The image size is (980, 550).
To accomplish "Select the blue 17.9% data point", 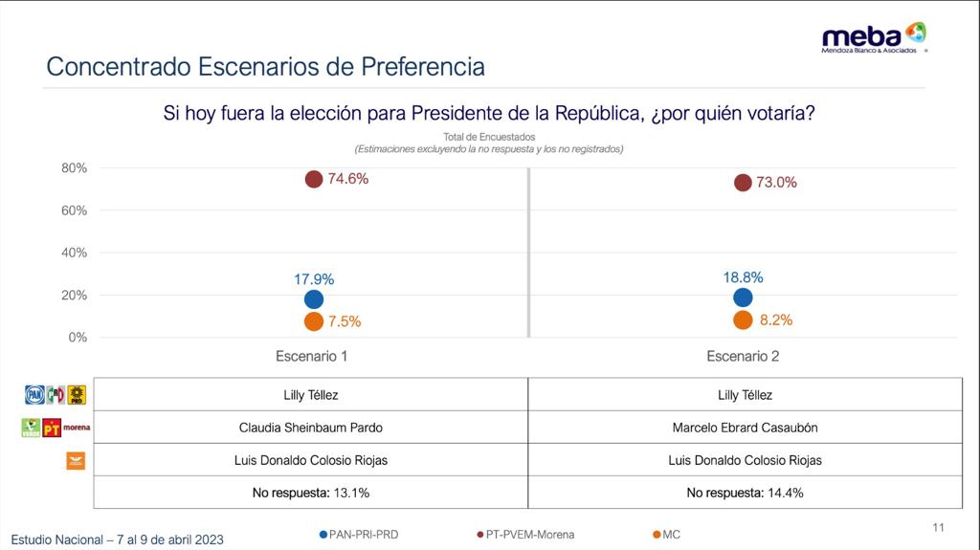I will point(314,299).
